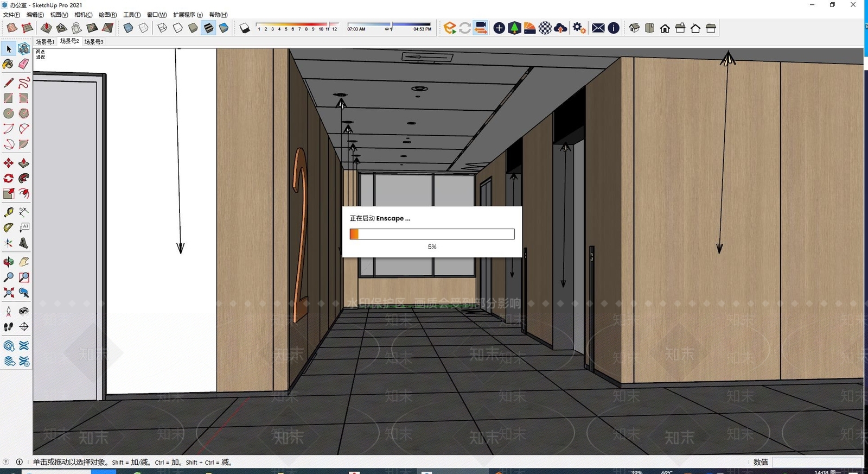Select the Follow Me tool
The image size is (868, 474).
click(x=24, y=178)
